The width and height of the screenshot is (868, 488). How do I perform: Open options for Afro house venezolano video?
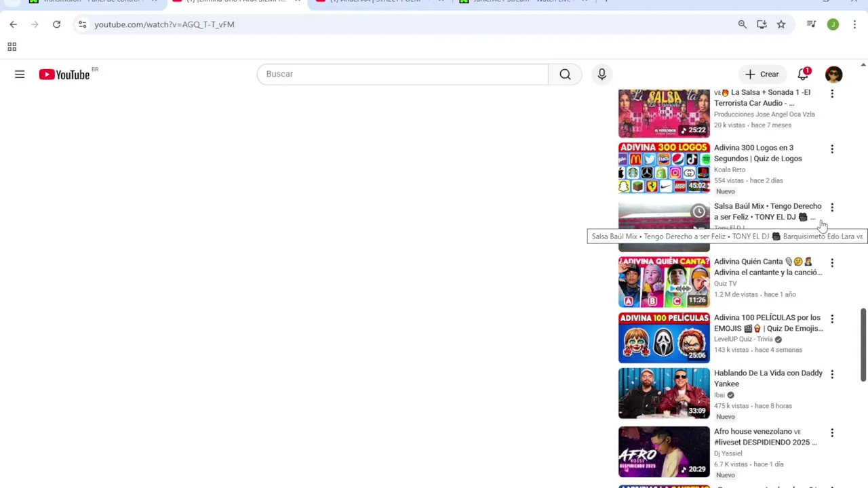click(832, 432)
